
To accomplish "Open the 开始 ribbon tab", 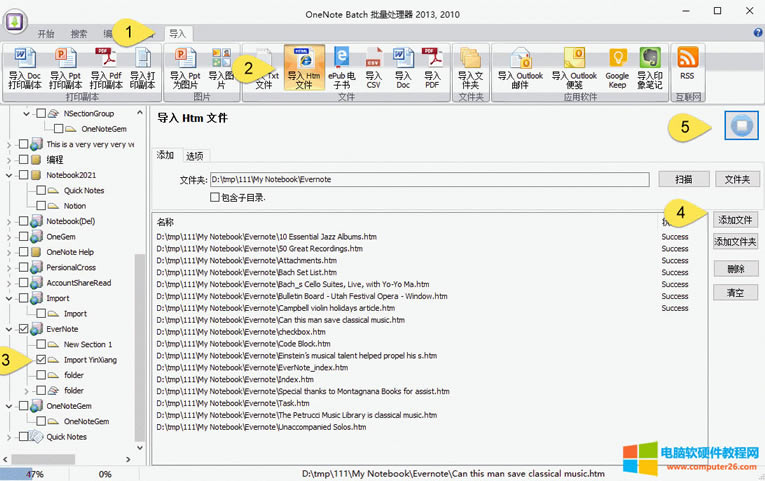I will pyautogui.click(x=46, y=33).
